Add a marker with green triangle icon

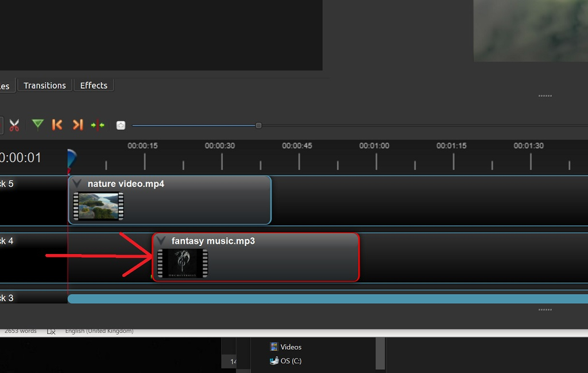point(37,125)
